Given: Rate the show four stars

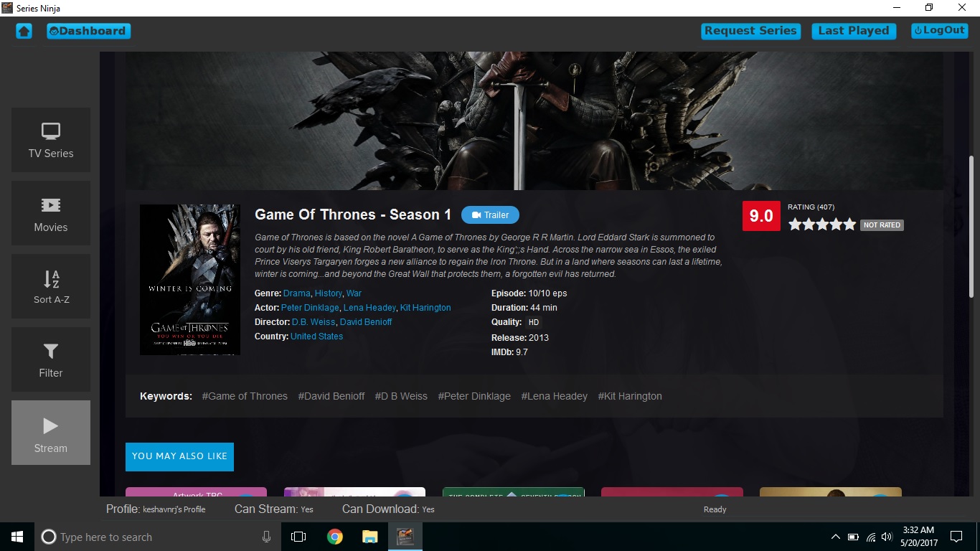Looking at the screenshot, I should (836, 225).
